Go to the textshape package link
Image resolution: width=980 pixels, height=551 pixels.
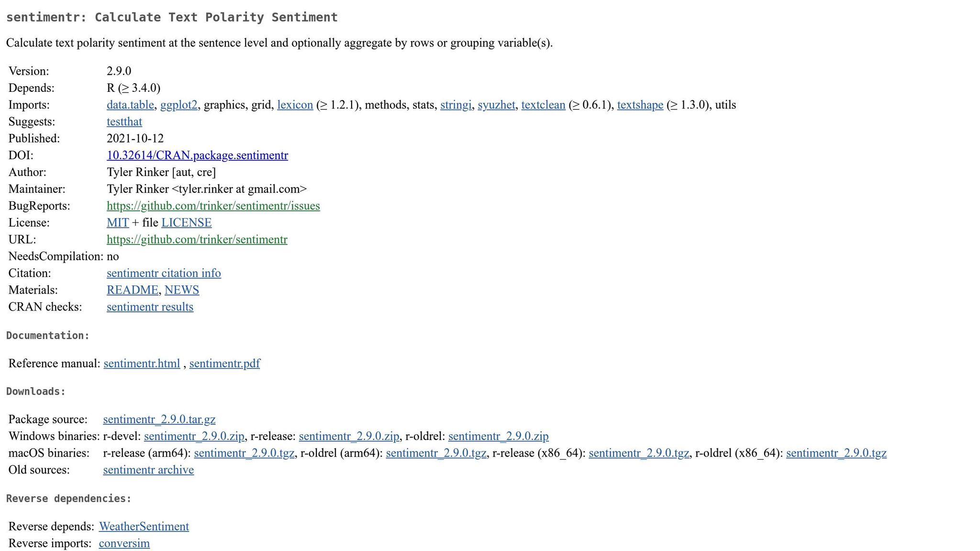[640, 105]
